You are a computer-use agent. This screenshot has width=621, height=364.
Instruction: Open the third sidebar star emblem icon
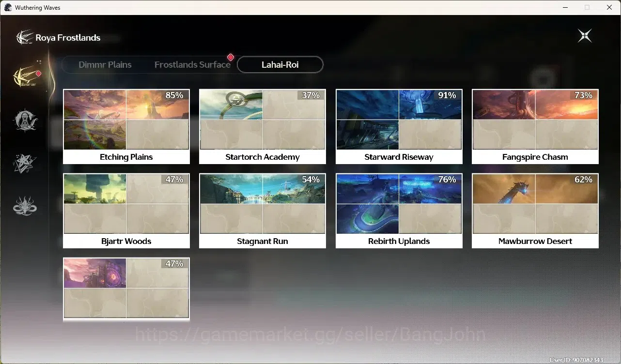[x=25, y=163]
